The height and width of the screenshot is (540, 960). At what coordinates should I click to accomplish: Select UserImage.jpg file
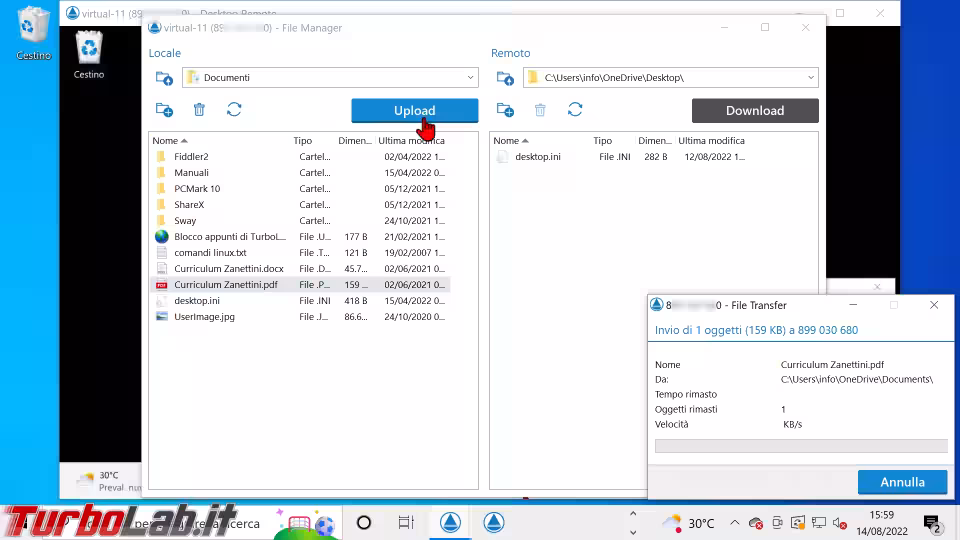click(x=300, y=317)
